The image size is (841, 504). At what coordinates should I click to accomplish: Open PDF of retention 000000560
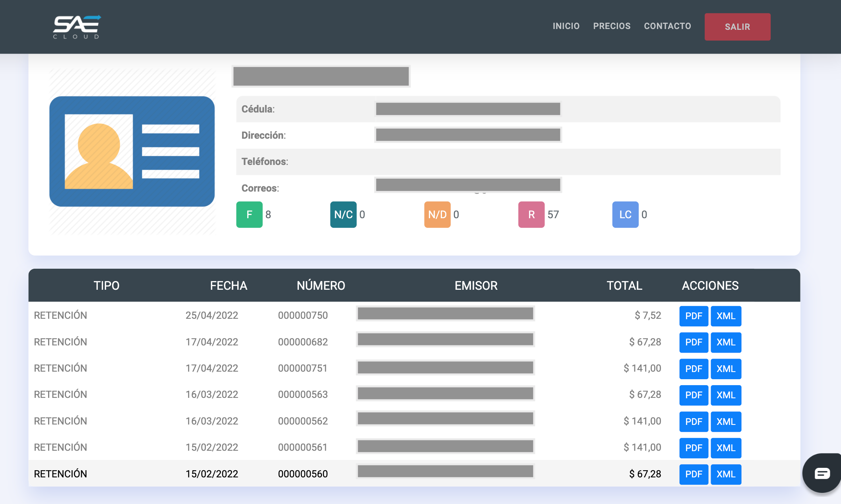[694, 474]
